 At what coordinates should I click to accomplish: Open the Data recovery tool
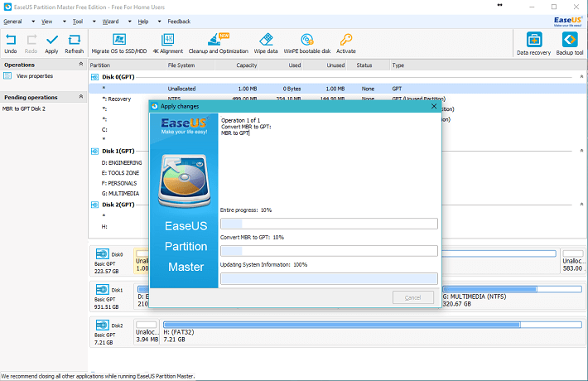tap(533, 44)
